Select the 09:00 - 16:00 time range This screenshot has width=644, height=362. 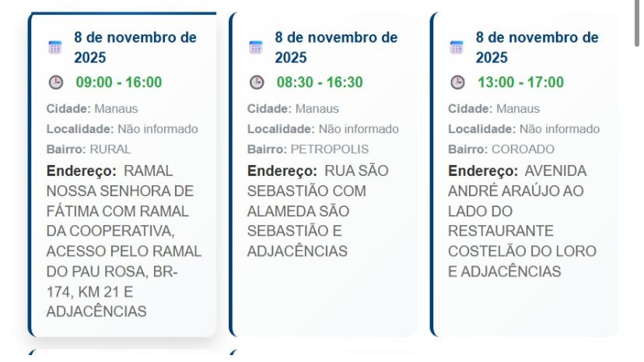click(119, 83)
